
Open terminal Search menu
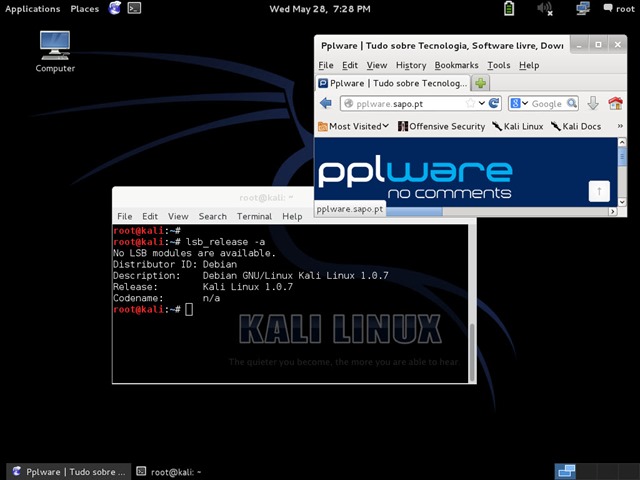pyautogui.click(x=212, y=216)
